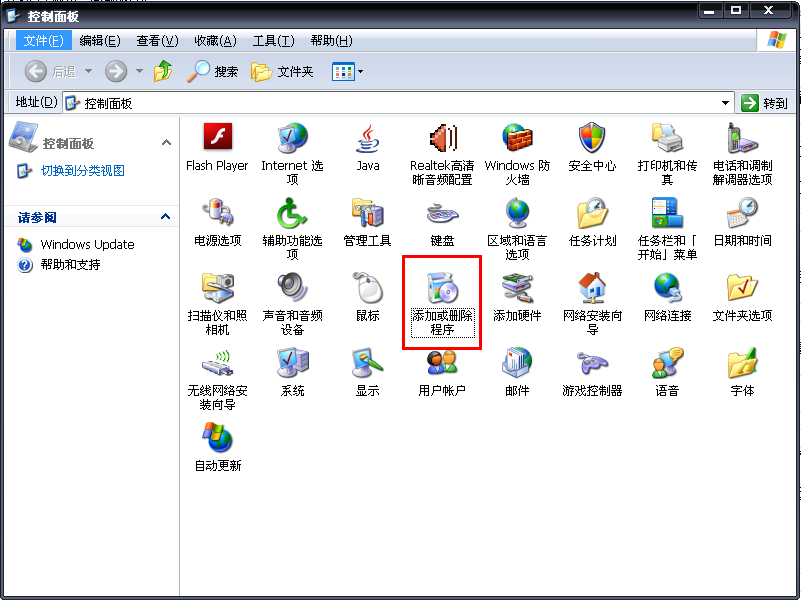Click the control panel title bar icon
The height and width of the screenshot is (600, 801).
point(13,15)
